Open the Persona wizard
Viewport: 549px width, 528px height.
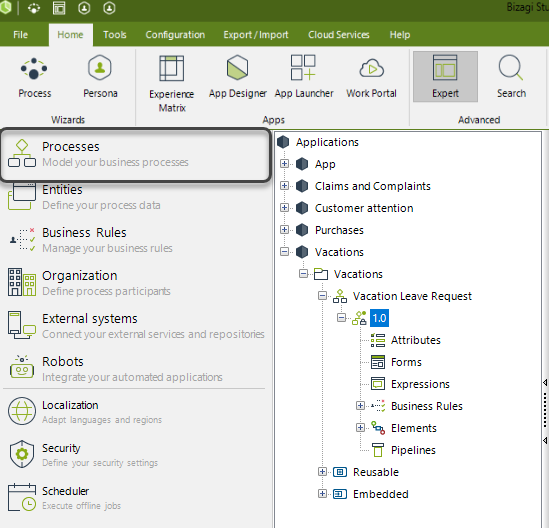point(100,77)
